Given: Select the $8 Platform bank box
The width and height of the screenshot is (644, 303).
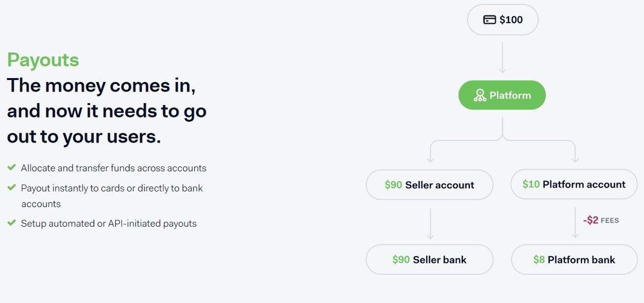Looking at the screenshot, I should [574, 259].
